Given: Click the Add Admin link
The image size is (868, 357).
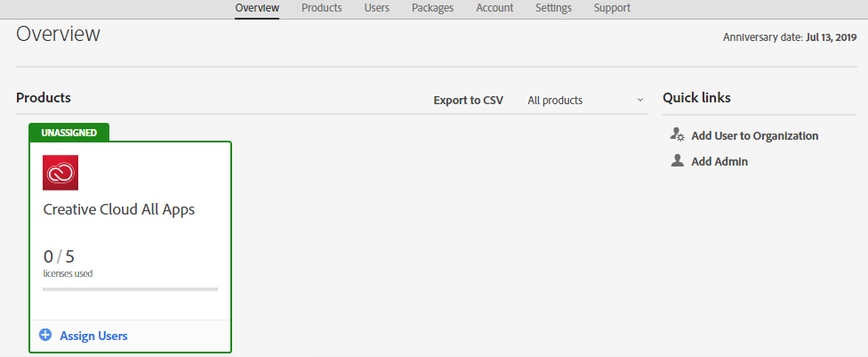Looking at the screenshot, I should (x=719, y=161).
